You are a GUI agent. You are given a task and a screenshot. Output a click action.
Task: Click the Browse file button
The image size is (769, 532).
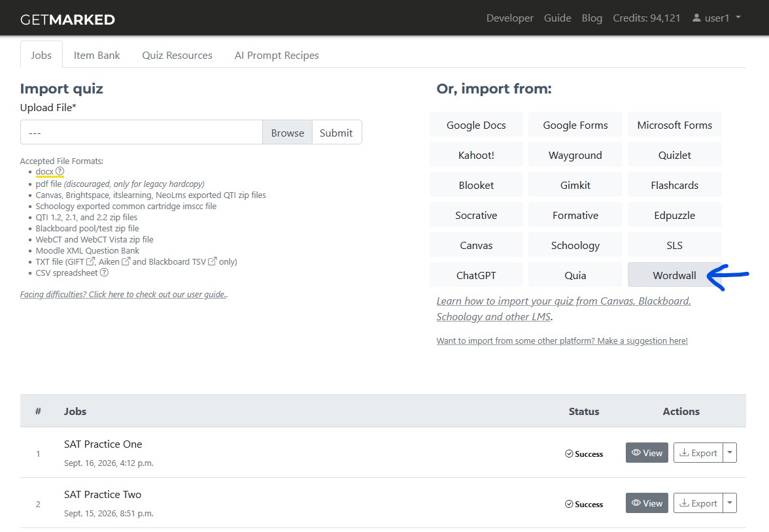(288, 133)
